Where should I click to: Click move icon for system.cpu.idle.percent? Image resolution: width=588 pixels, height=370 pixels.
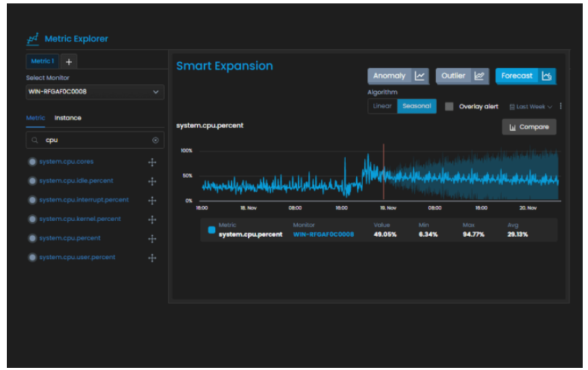click(152, 182)
